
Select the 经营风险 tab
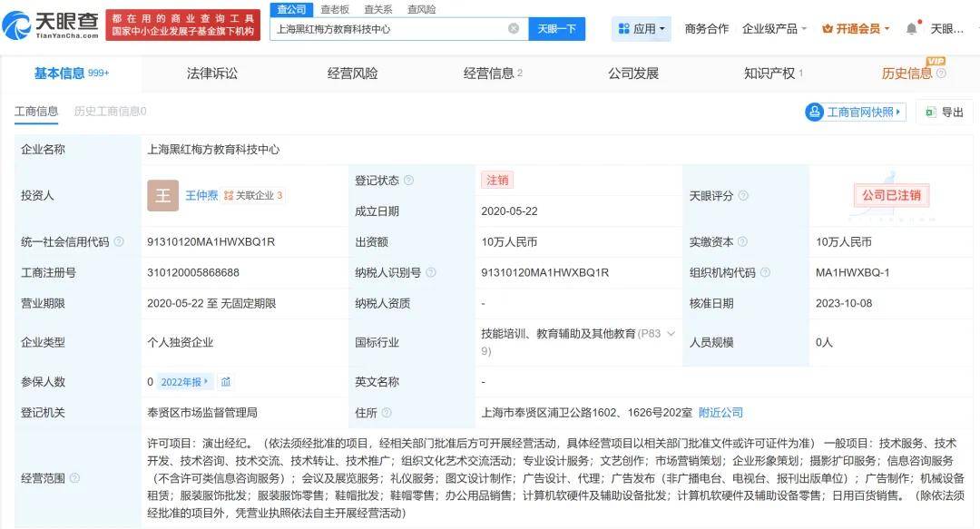(x=352, y=73)
